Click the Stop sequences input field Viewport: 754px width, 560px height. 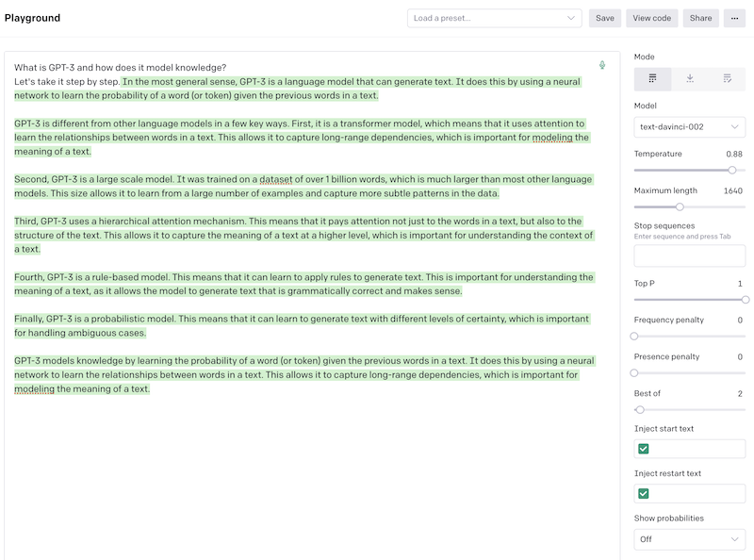click(x=690, y=255)
